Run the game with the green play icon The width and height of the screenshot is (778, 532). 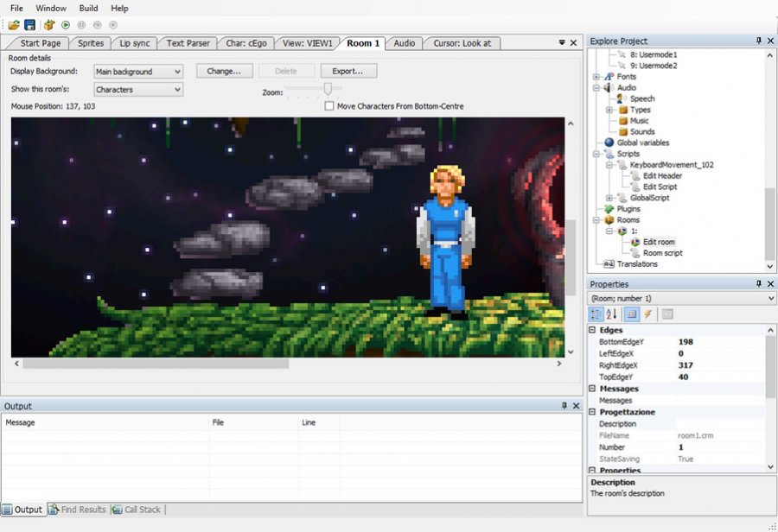coord(66,25)
